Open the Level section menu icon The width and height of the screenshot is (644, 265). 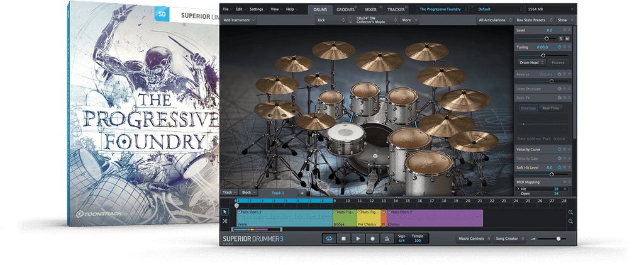(565, 30)
